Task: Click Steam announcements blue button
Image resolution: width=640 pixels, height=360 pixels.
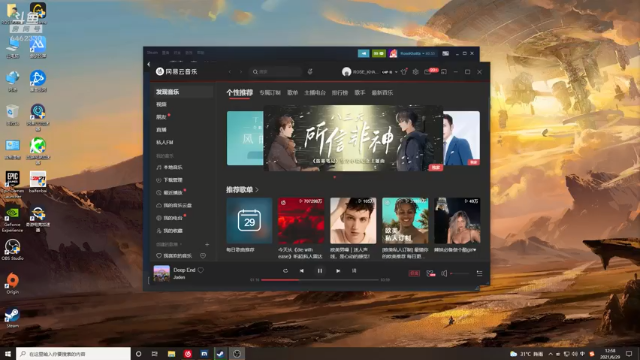Action: coord(363,53)
